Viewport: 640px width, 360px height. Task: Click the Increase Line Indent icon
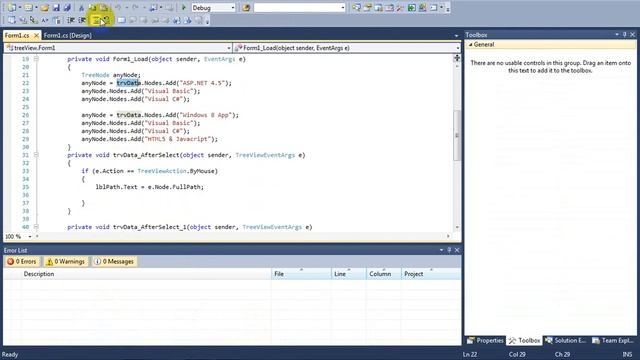pos(82,20)
